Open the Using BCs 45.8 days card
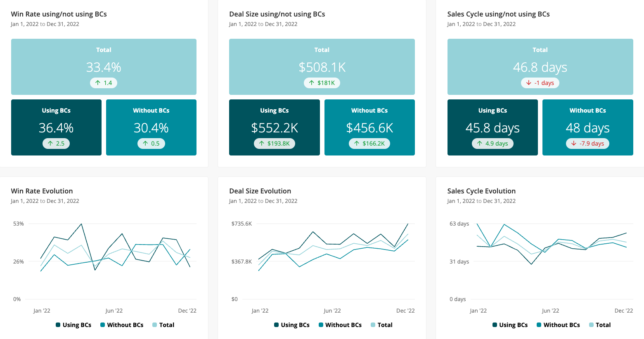The image size is (644, 339). (x=492, y=127)
